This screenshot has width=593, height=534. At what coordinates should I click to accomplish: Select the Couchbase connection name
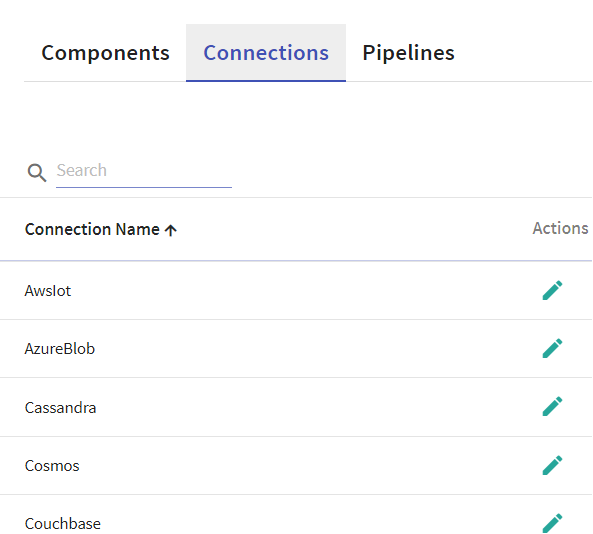click(x=63, y=524)
